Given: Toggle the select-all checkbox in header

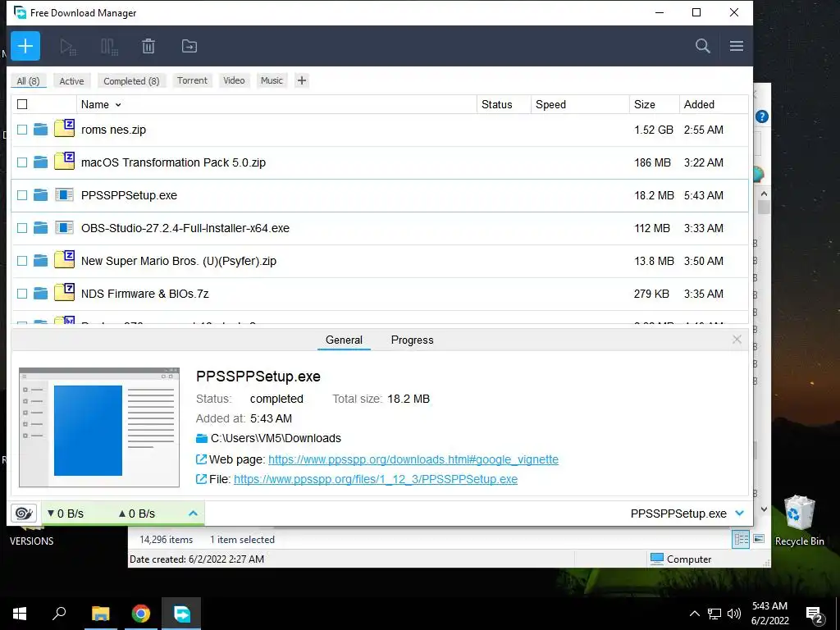Looking at the screenshot, I should point(22,104).
